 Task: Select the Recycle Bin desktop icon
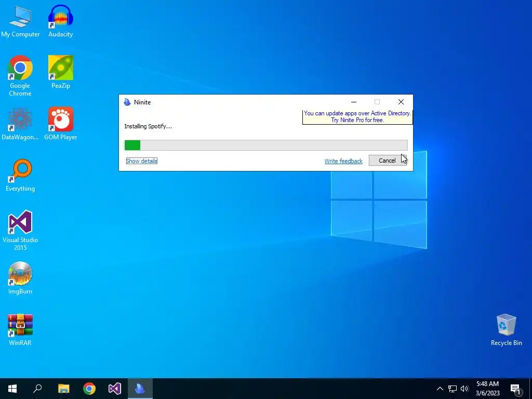(x=506, y=329)
